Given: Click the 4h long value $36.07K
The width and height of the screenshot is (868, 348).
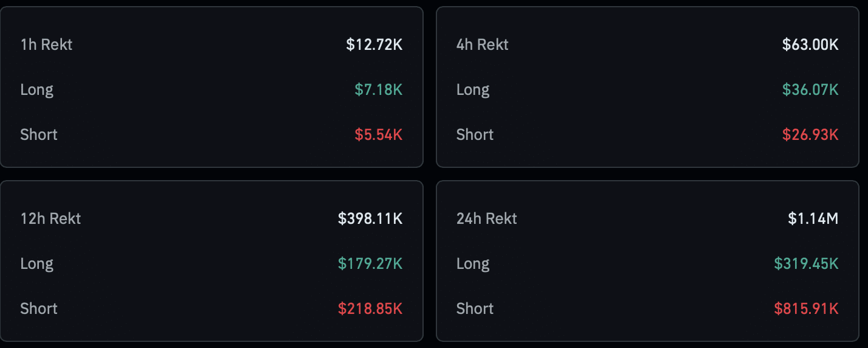Looking at the screenshot, I should [x=810, y=89].
